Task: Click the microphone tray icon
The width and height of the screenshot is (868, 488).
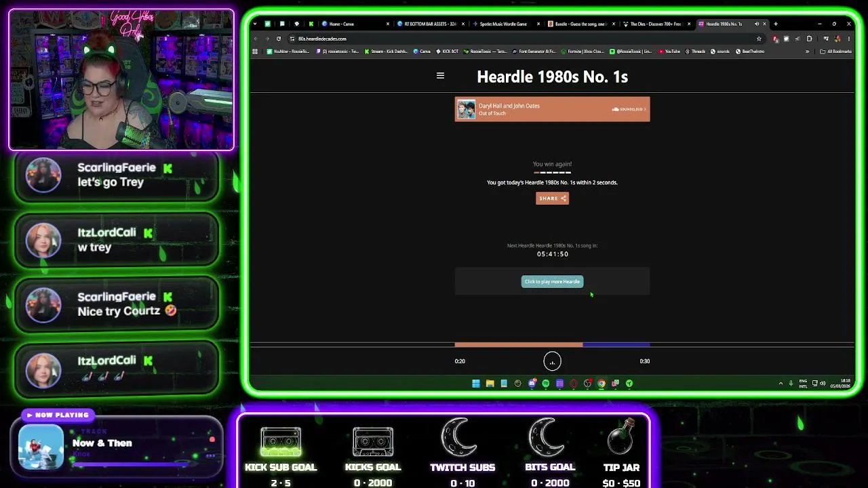Action: point(791,384)
